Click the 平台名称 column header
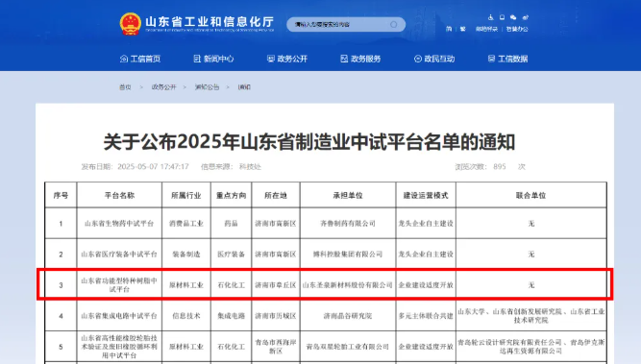The height and width of the screenshot is (364, 641). click(119, 195)
